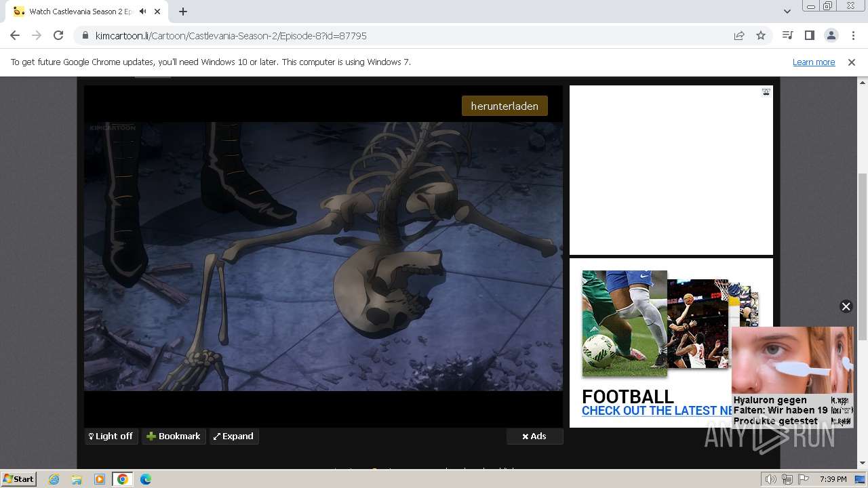This screenshot has height=488, width=868.
Task: Click CHECK OUT THE LATEST NEWS link
Action: coord(657,411)
